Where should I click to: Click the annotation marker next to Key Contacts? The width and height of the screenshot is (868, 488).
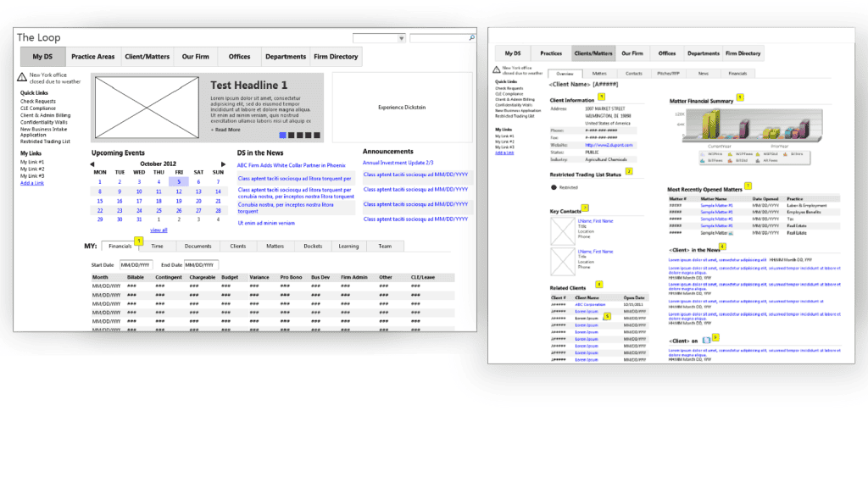pyautogui.click(x=584, y=208)
